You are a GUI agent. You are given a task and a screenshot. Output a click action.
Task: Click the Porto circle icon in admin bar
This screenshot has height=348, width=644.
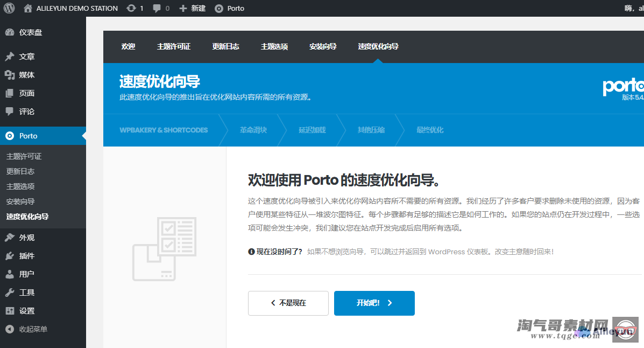coord(220,8)
